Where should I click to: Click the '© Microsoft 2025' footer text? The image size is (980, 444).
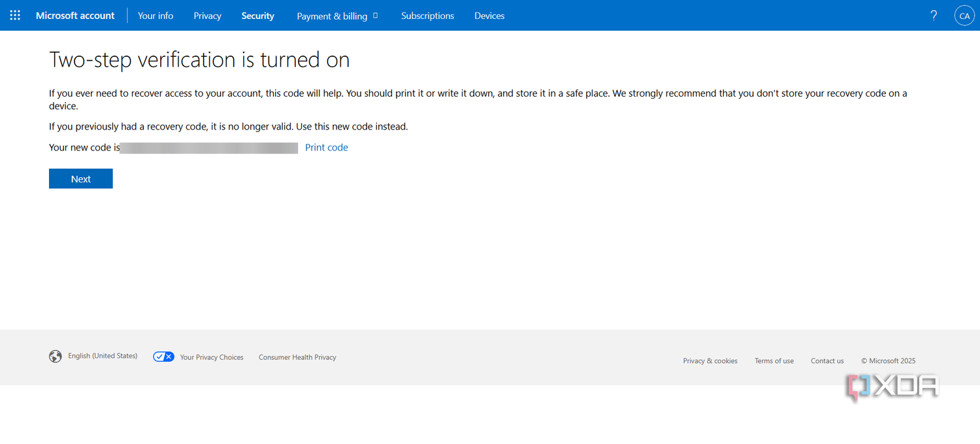(889, 361)
